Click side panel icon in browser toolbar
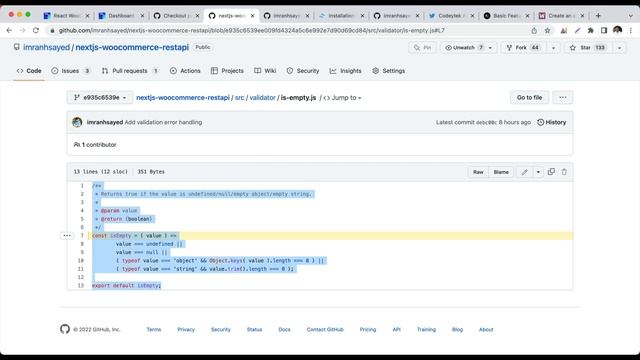The image size is (640, 360). point(604,30)
